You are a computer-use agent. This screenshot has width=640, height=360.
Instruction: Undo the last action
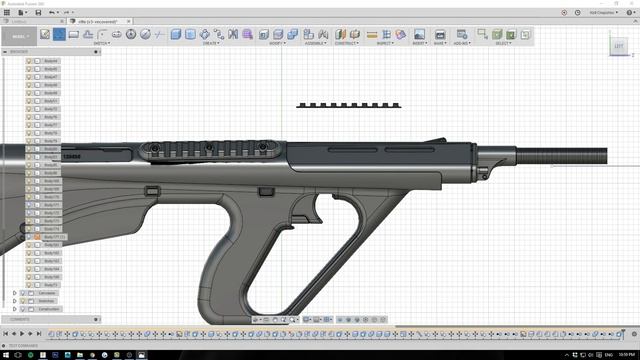pyautogui.click(x=53, y=13)
